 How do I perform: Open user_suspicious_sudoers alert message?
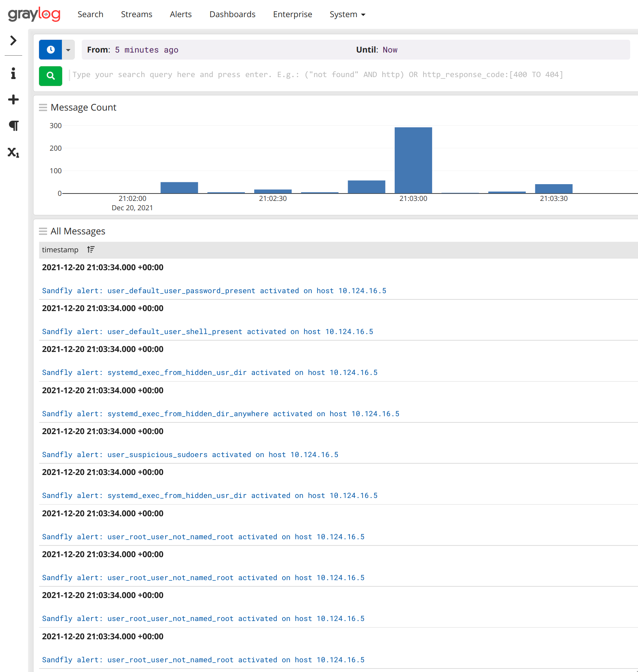[190, 455]
